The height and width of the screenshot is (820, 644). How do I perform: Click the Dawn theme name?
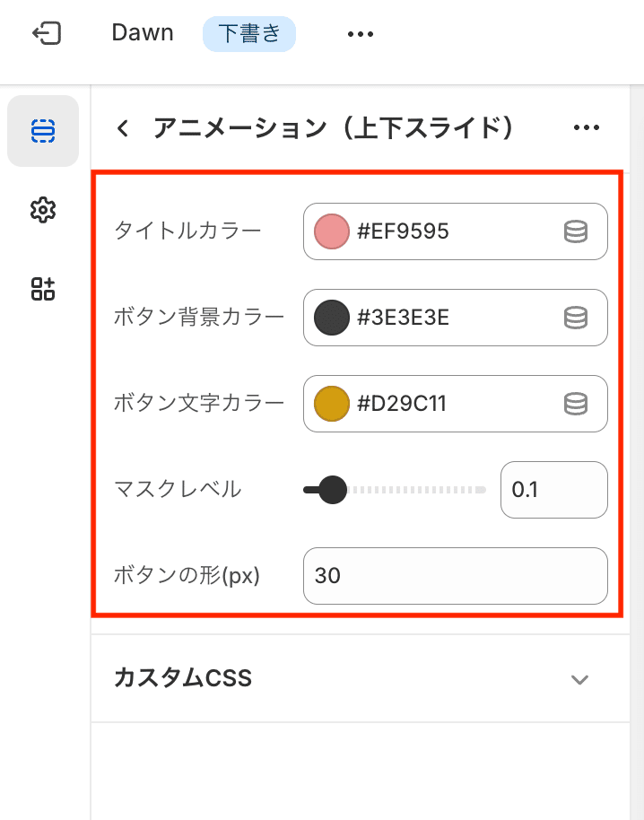[x=143, y=33]
